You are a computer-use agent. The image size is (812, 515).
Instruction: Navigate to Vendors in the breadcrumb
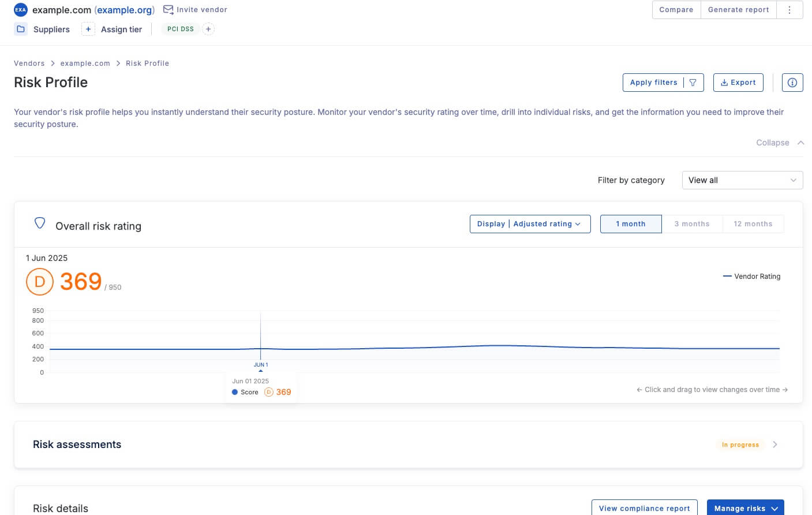click(x=29, y=63)
